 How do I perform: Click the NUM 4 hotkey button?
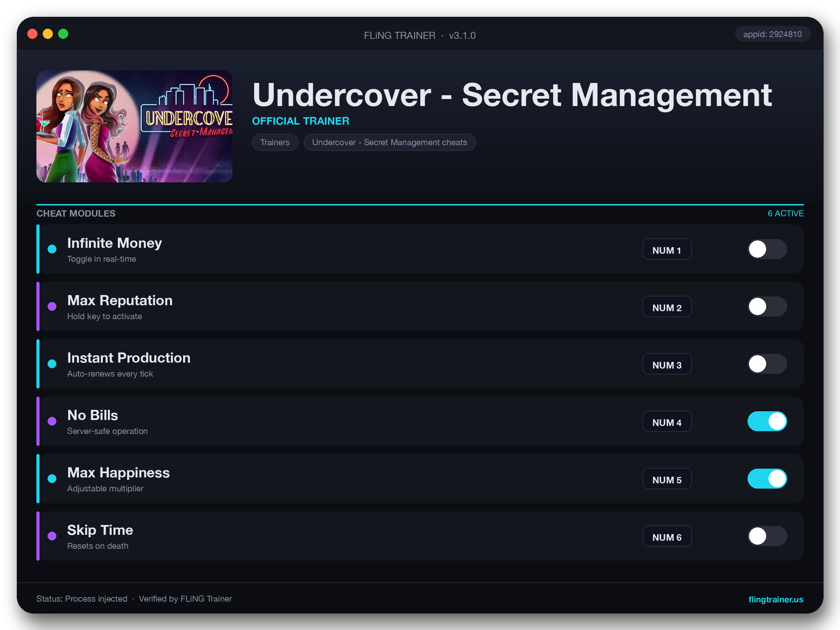(667, 421)
